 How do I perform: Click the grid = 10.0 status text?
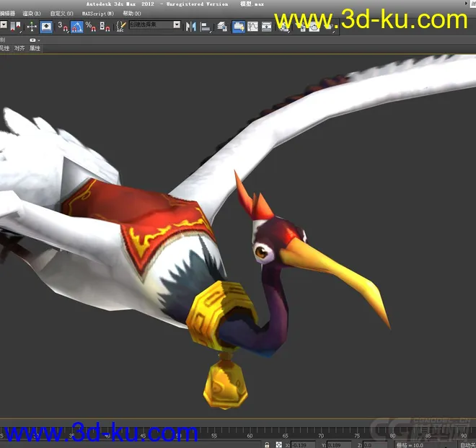coord(410,445)
